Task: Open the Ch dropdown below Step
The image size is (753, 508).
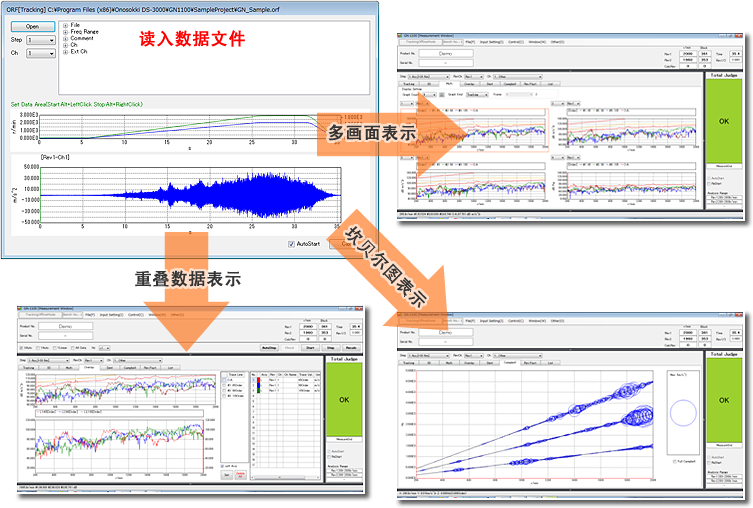Action: (42, 54)
